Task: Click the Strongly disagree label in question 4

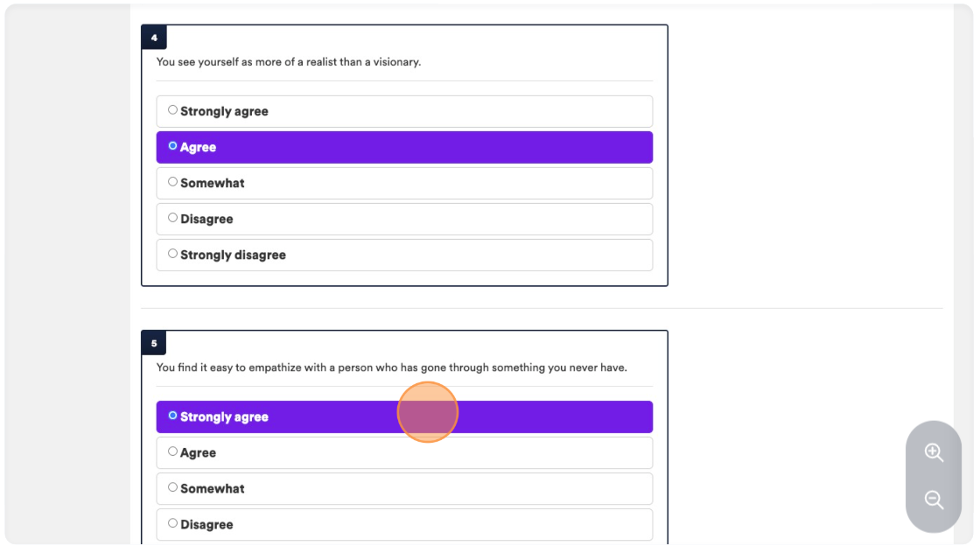Action: click(233, 255)
